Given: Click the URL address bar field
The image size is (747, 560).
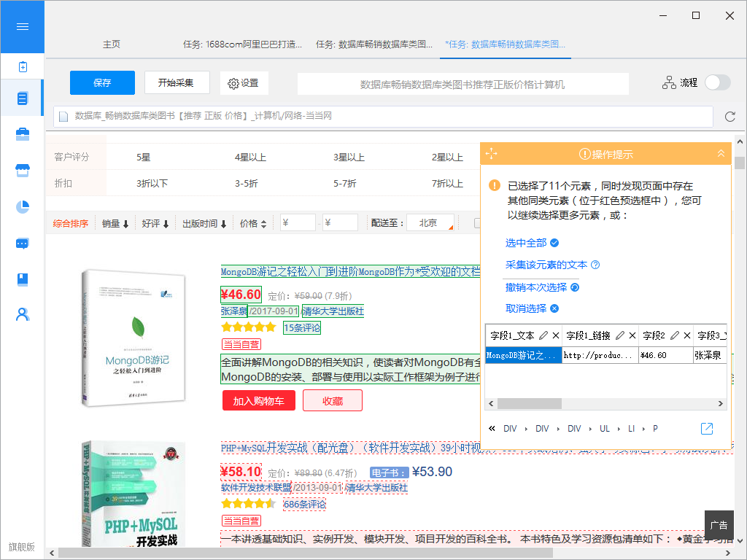Looking at the screenshot, I should click(383, 117).
